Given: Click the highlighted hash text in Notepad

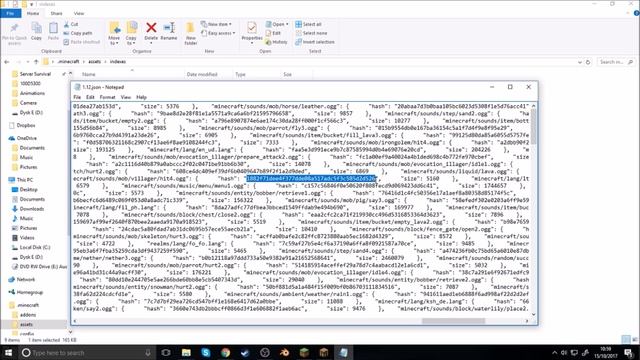Looking at the screenshot, I should point(311,178).
